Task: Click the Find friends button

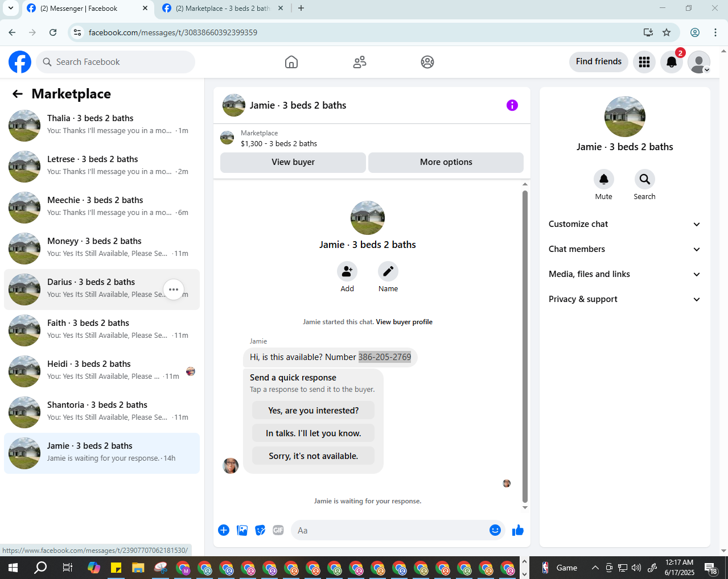Action: pos(599,61)
